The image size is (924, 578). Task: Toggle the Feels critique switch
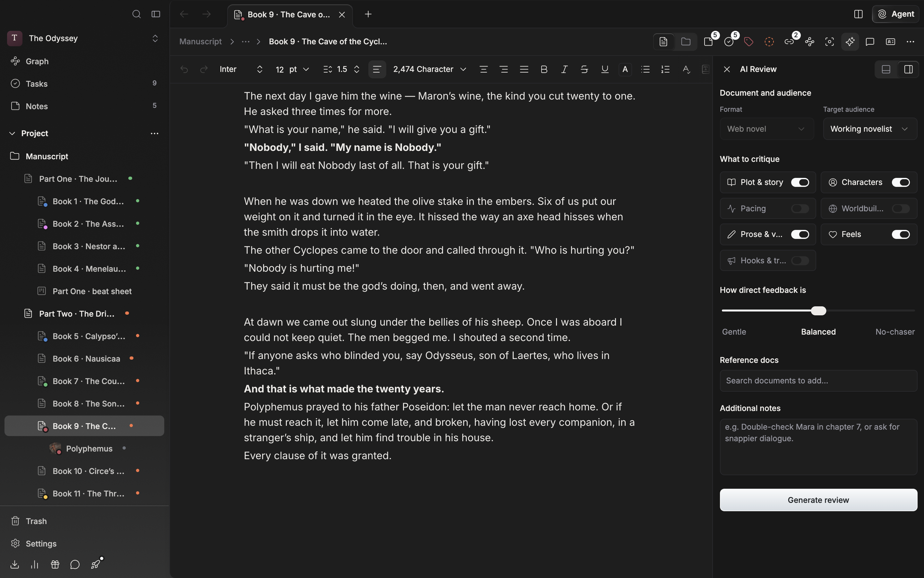click(x=901, y=234)
